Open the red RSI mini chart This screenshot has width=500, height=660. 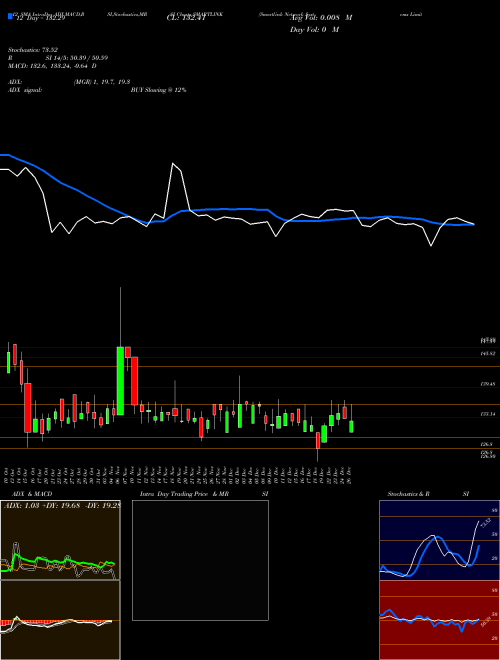439,620
